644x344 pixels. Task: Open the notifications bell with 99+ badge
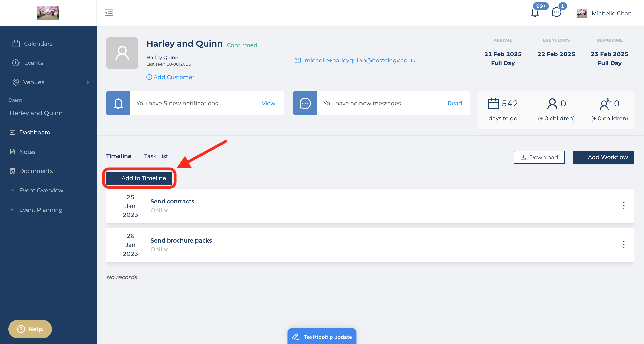[x=535, y=12]
